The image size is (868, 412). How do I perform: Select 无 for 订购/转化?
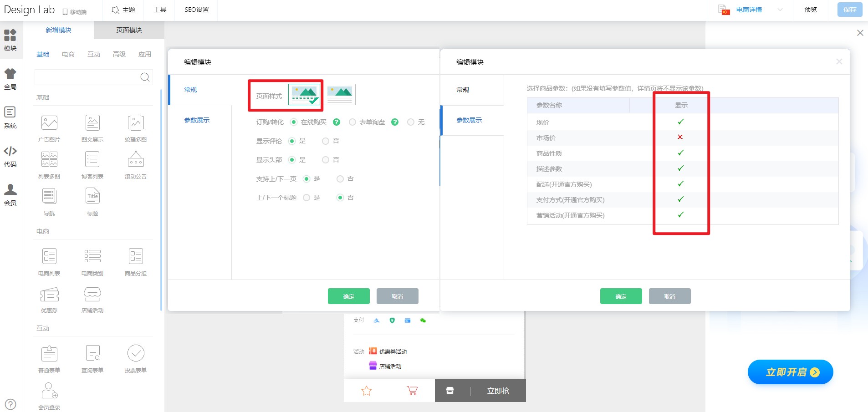pos(411,122)
